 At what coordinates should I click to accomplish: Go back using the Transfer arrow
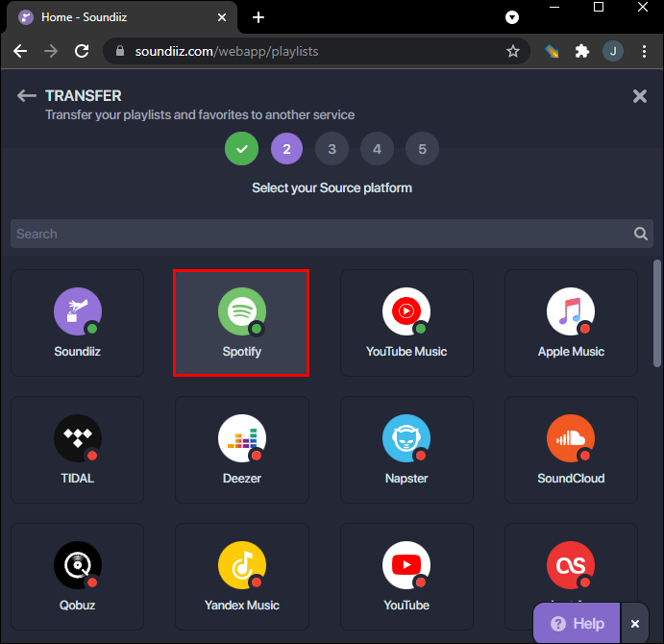click(27, 96)
